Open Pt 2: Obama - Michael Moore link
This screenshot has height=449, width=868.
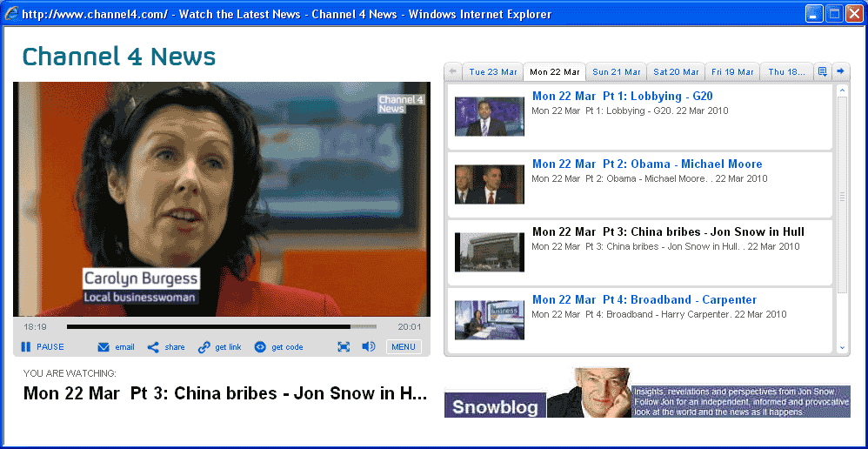[647, 164]
